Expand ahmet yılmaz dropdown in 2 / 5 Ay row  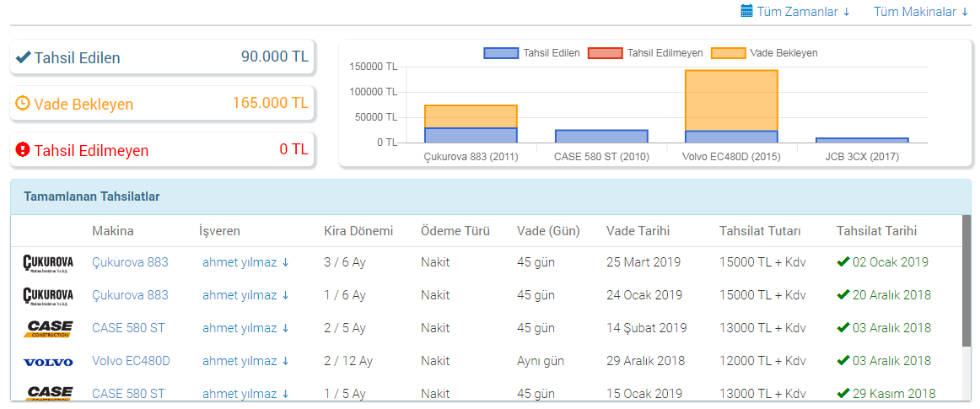click(245, 328)
